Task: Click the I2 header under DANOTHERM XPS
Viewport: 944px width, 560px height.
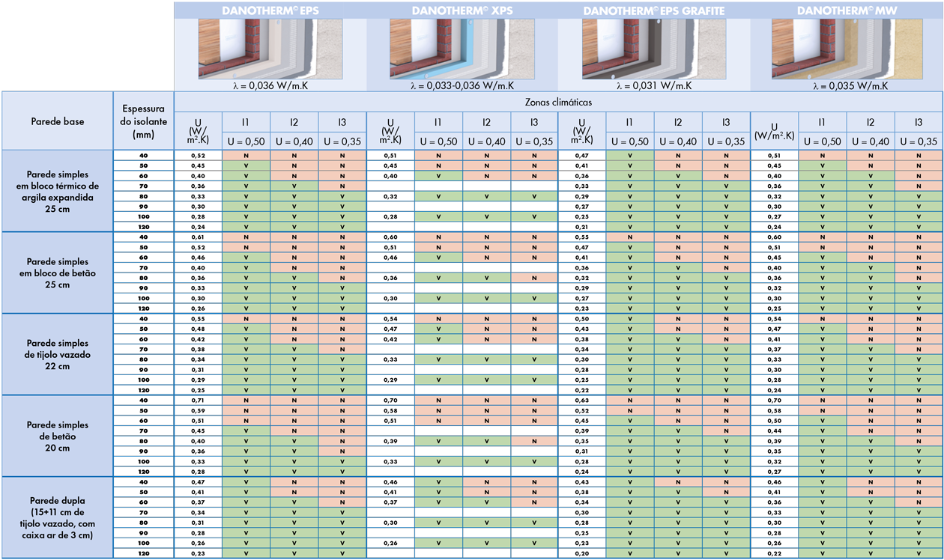Action: 486,122
